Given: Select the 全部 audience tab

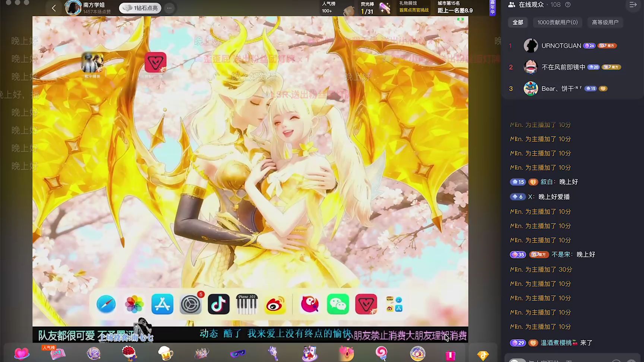Looking at the screenshot, I should pos(518,22).
